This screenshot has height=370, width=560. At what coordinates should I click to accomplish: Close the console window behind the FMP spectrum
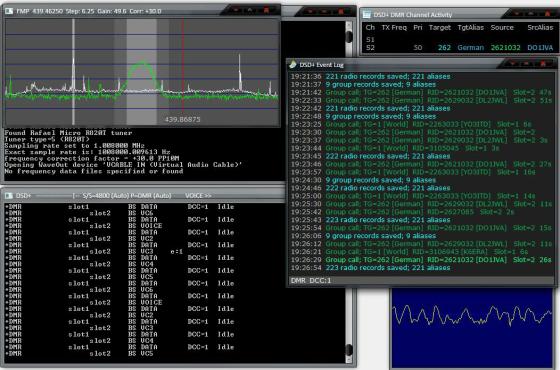(x=341, y=12)
